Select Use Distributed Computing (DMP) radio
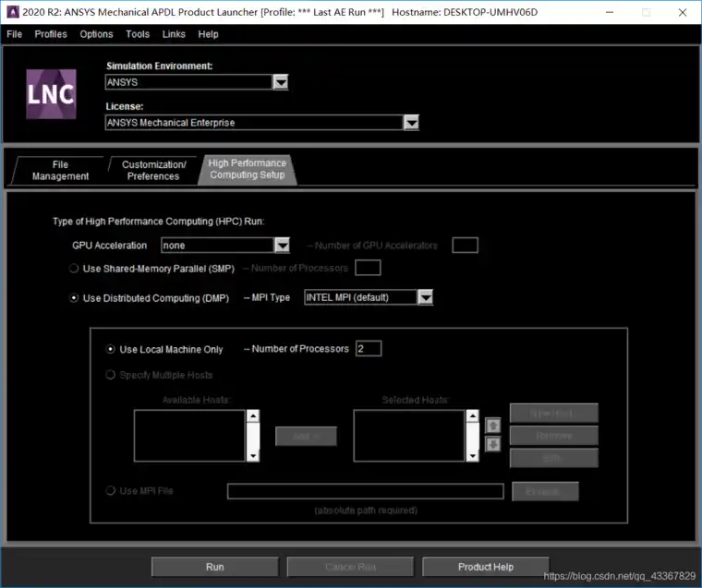This screenshot has width=702, height=588. pos(74,298)
